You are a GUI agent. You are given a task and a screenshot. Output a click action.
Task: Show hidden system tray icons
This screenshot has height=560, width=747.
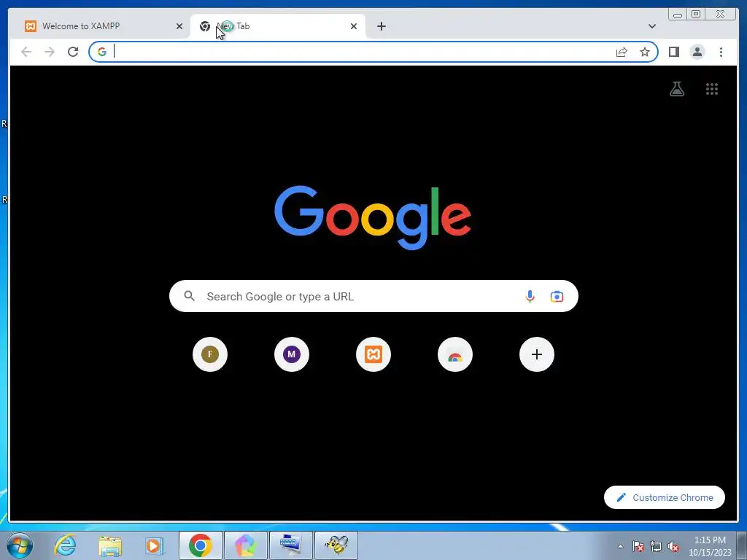[x=620, y=546]
